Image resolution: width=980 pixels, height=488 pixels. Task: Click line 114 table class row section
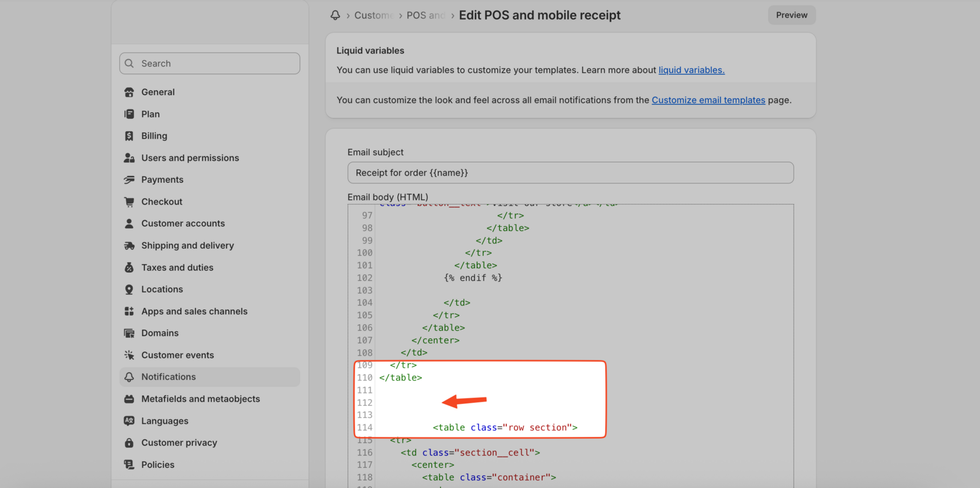point(505,427)
